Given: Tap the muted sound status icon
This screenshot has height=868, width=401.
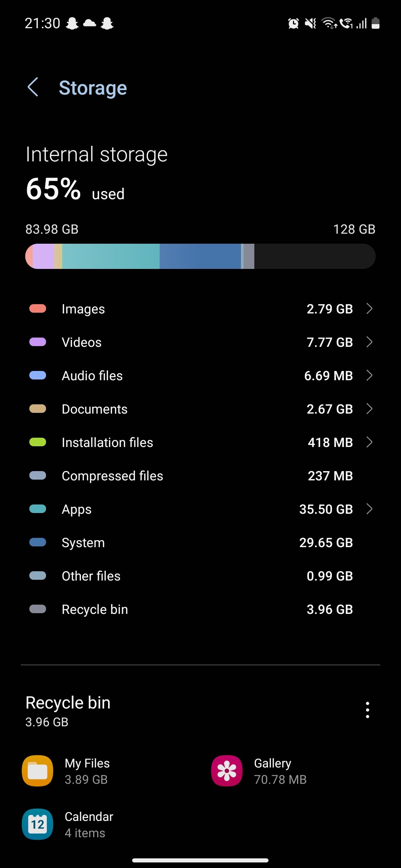Looking at the screenshot, I should (x=310, y=23).
